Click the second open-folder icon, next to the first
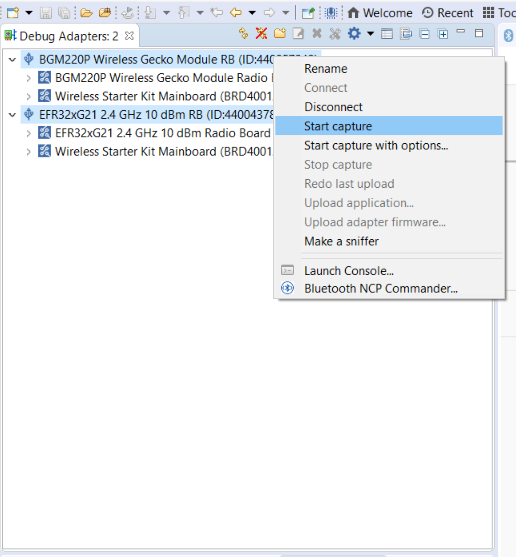The image size is (516, 557). click(105, 13)
